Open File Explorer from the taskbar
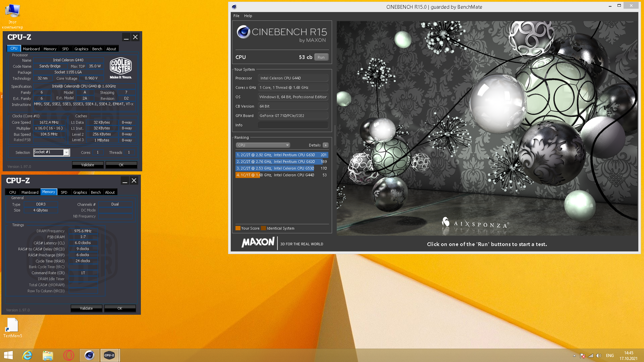The image size is (644, 362). (48, 355)
